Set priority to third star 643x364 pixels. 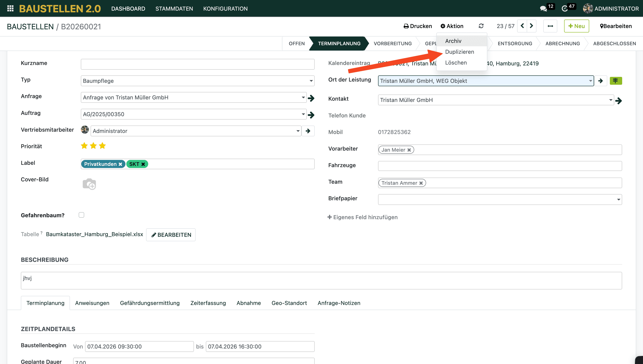click(x=102, y=146)
